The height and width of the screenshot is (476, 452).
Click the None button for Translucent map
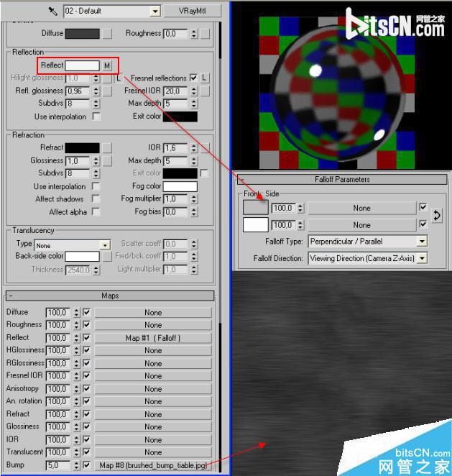pyautogui.click(x=153, y=452)
